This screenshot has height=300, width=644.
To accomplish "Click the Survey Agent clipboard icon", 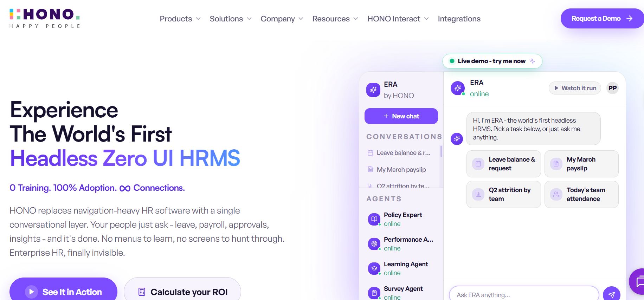I will tap(374, 293).
